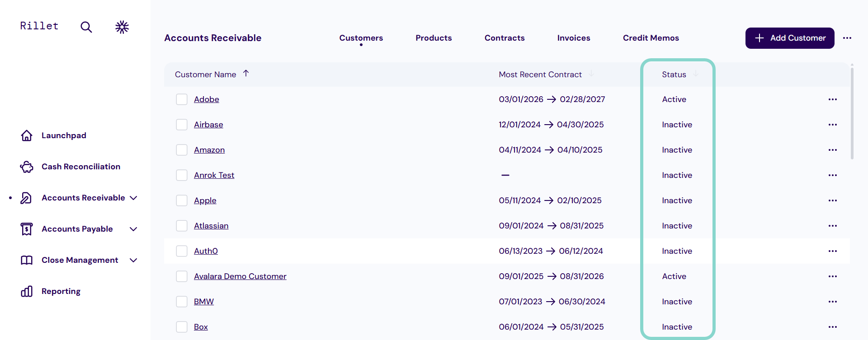Open Launchpad via the home icon
Viewport: 868px width, 340px height.
27,135
